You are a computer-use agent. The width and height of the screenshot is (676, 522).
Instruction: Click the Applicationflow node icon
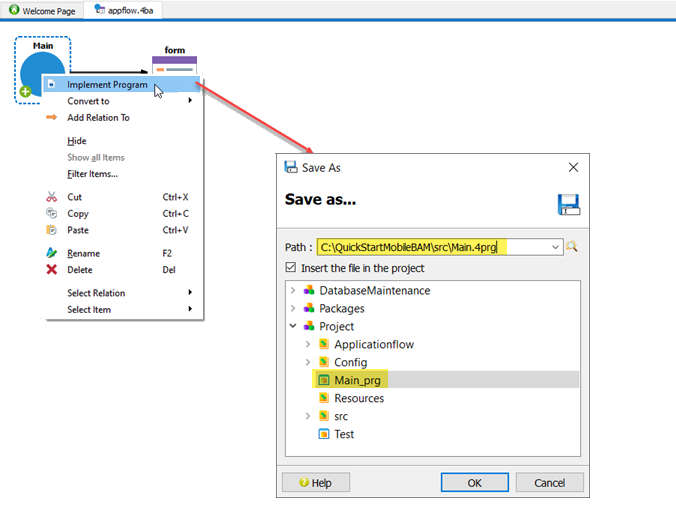point(324,344)
